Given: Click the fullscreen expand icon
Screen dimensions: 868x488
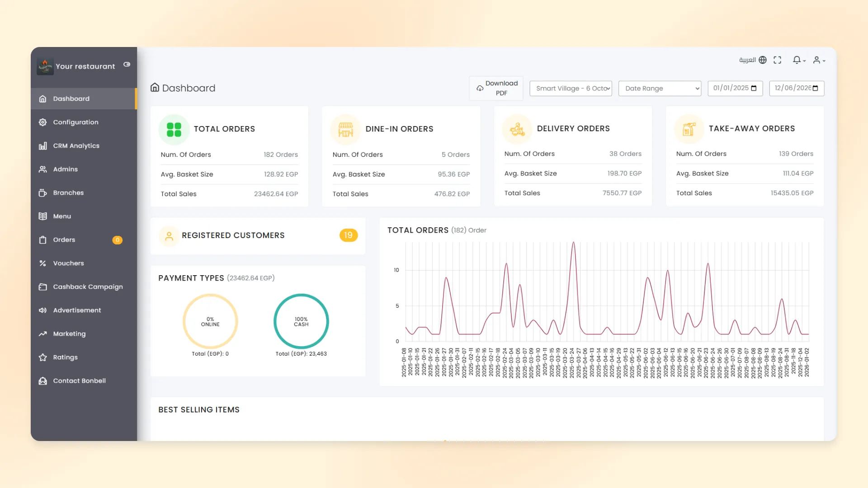Looking at the screenshot, I should (x=777, y=60).
